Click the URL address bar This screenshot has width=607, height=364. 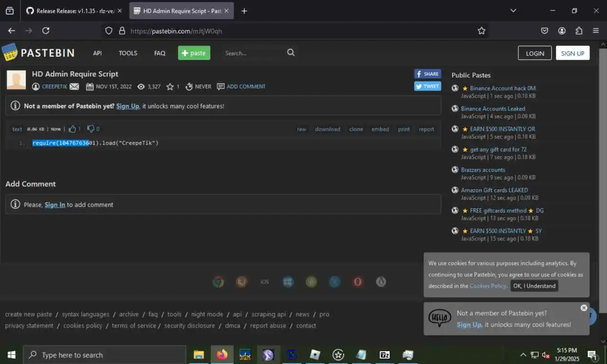294,31
